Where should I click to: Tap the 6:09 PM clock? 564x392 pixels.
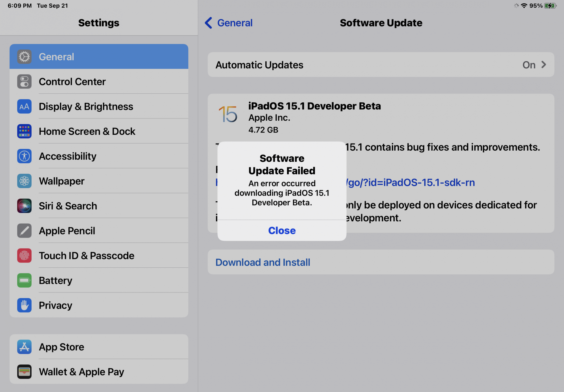coord(20,6)
